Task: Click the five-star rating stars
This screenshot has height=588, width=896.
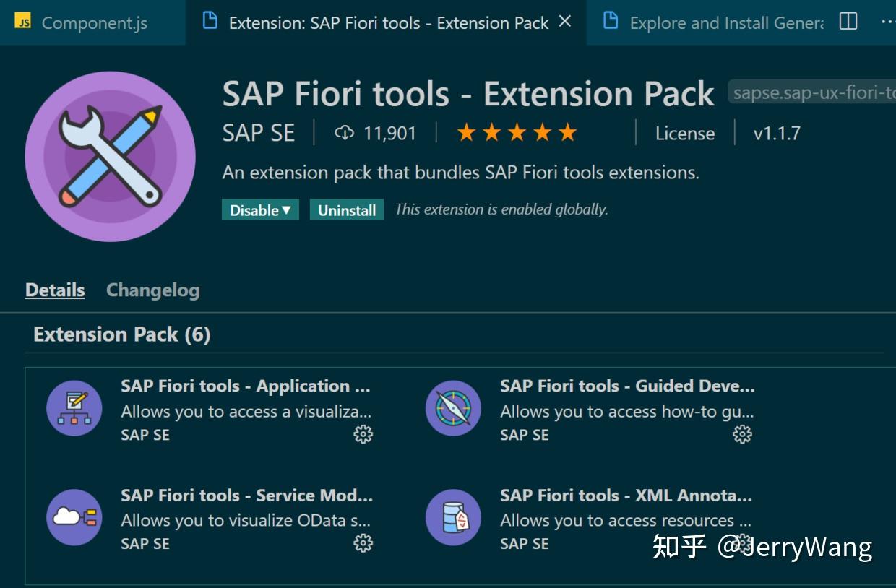Action: [515, 132]
